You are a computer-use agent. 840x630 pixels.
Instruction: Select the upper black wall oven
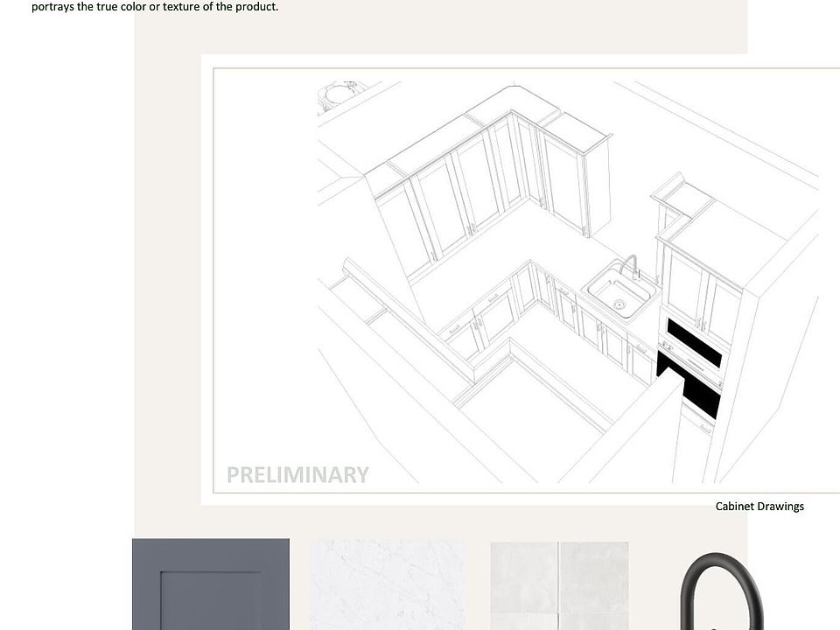(694, 342)
